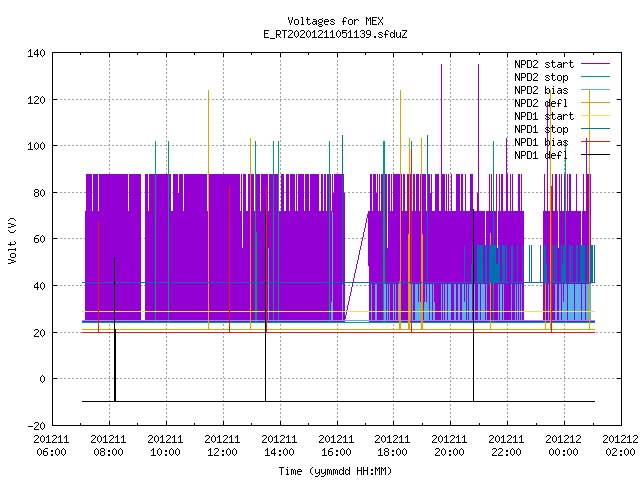This screenshot has width=640, height=480.
Task: Click the x-axis tick '201211 20:00'
Action: click(449, 446)
